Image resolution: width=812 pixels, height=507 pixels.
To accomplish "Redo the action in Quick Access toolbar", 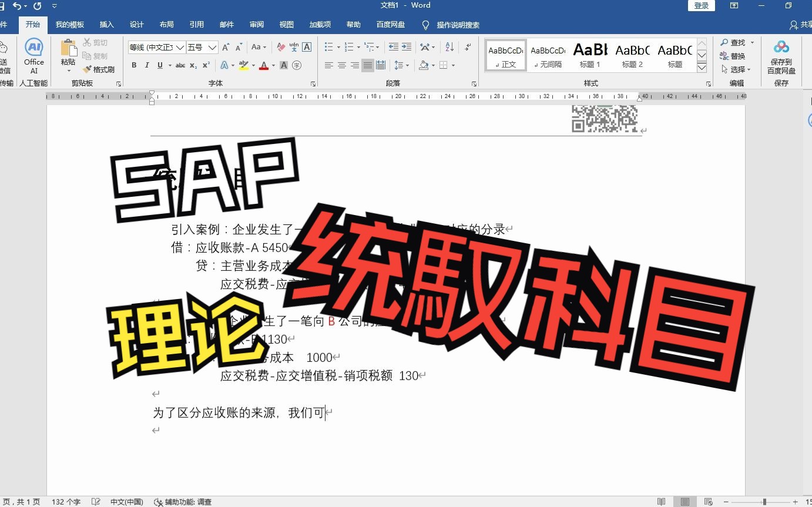I will [38, 5].
